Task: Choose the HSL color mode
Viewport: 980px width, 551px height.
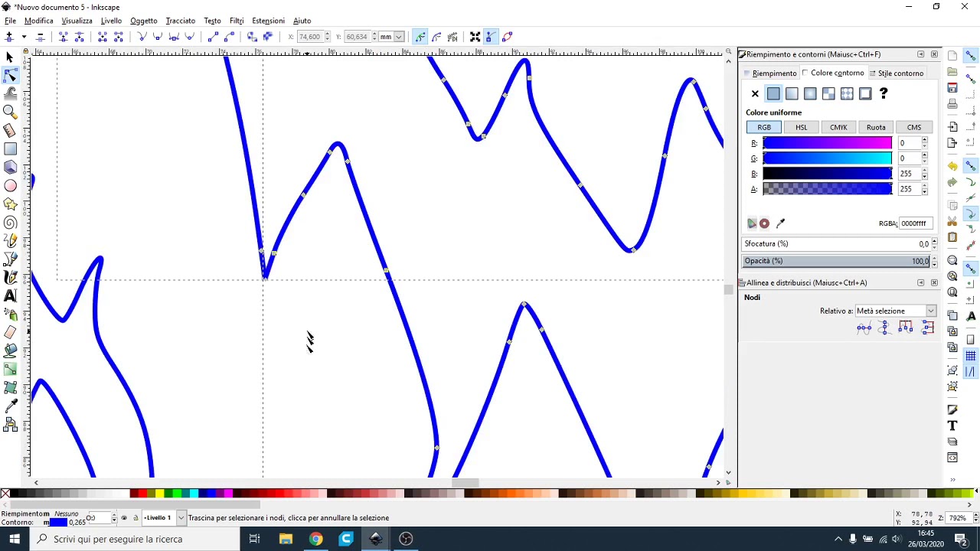Action: (x=802, y=127)
